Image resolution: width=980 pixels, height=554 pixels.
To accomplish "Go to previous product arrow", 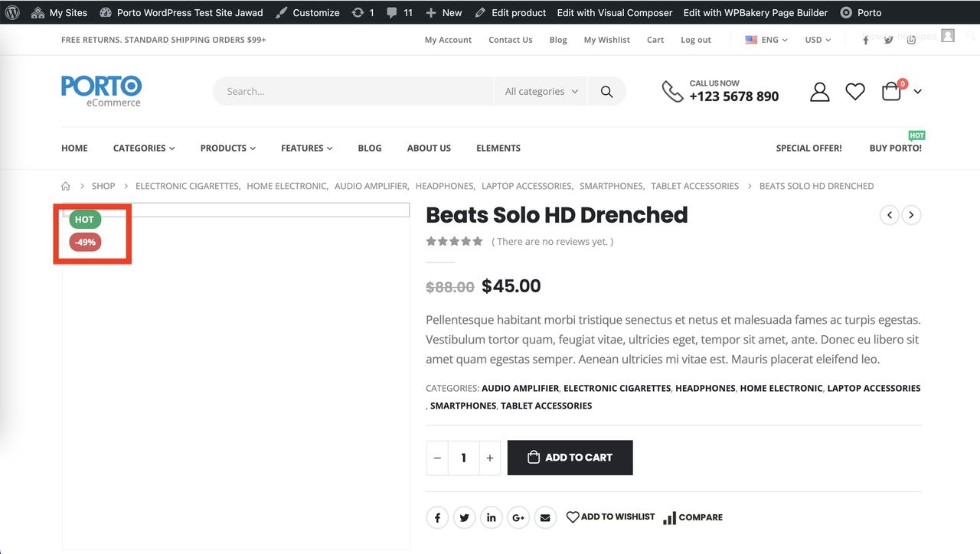I will point(889,215).
